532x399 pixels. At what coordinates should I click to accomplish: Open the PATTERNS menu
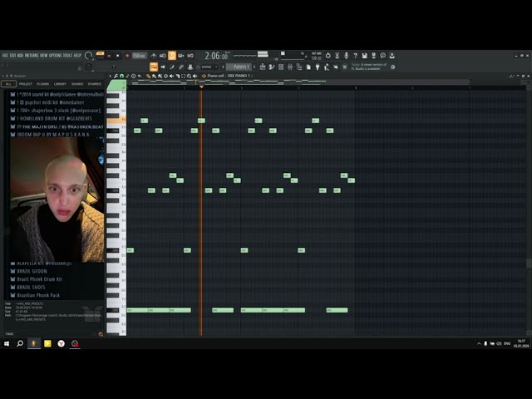click(x=32, y=56)
